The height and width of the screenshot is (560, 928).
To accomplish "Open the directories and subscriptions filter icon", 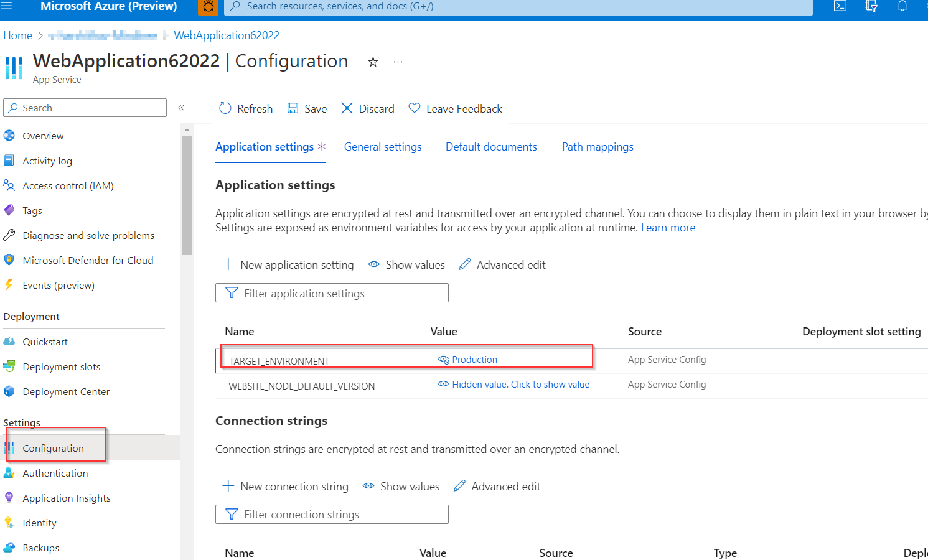I will [871, 6].
